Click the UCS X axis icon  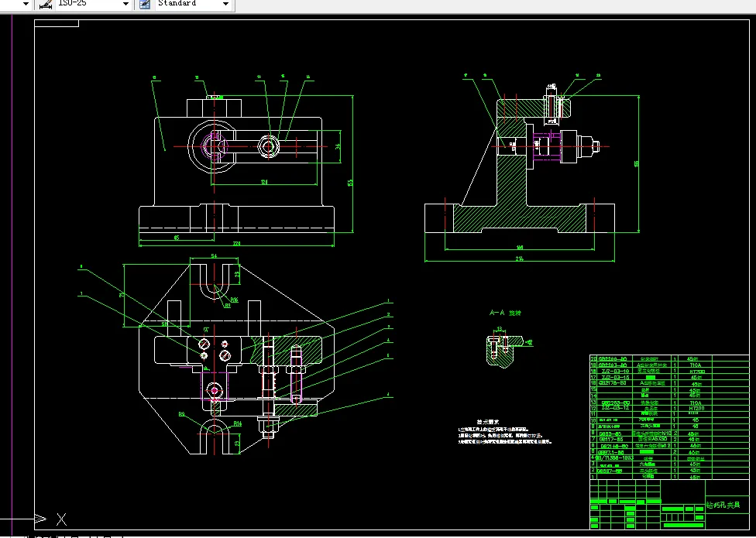click(x=61, y=519)
